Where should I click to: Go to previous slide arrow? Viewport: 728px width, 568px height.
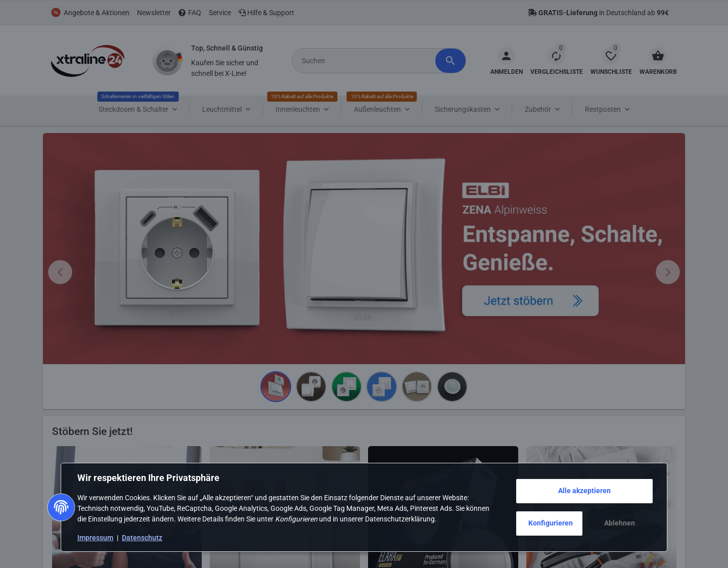coord(60,272)
